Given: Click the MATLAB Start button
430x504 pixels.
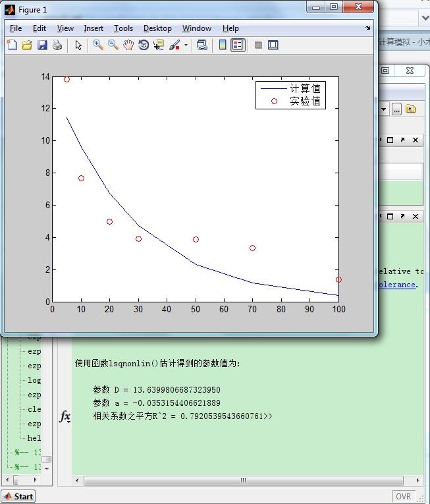Looking at the screenshot, I should (x=18, y=497).
